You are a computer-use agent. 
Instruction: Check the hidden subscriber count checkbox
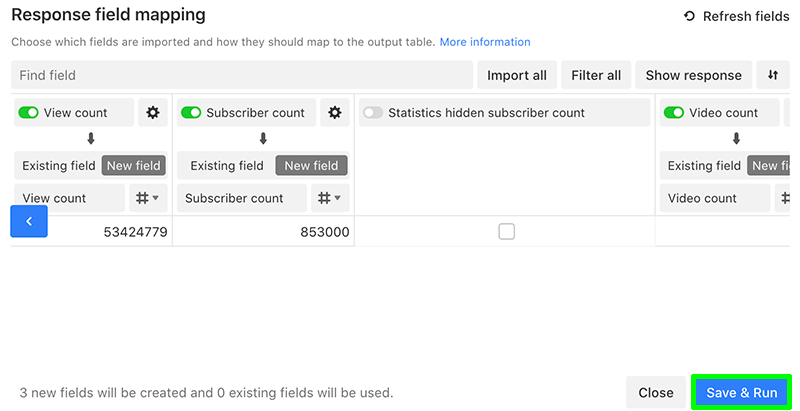507,231
